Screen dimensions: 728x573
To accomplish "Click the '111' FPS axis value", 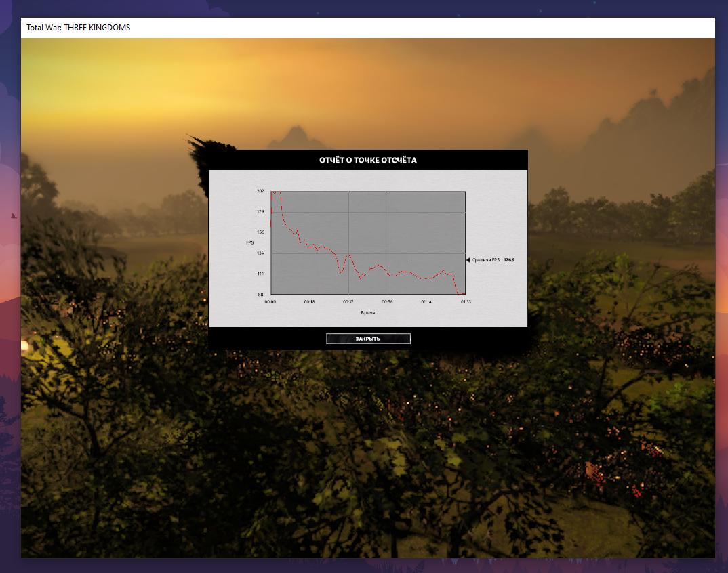I will click(260, 274).
